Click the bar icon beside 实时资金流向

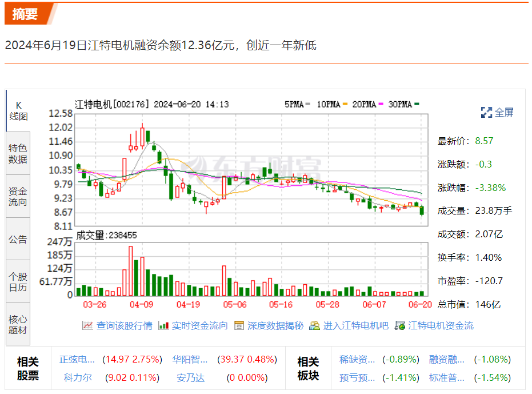pos(163,326)
